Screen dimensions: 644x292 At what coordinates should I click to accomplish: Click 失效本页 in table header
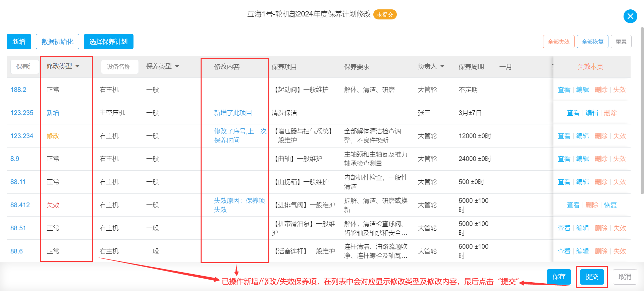click(x=590, y=67)
